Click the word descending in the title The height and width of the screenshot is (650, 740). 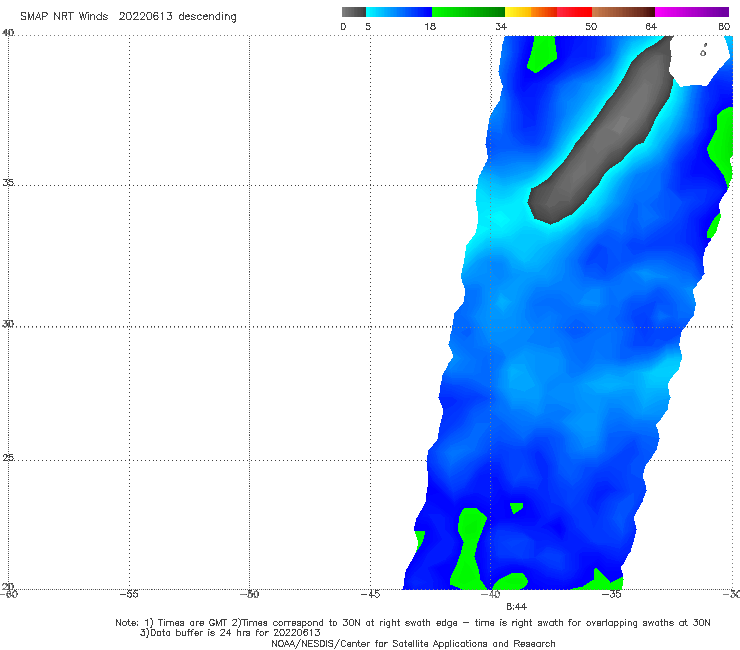(x=208, y=17)
